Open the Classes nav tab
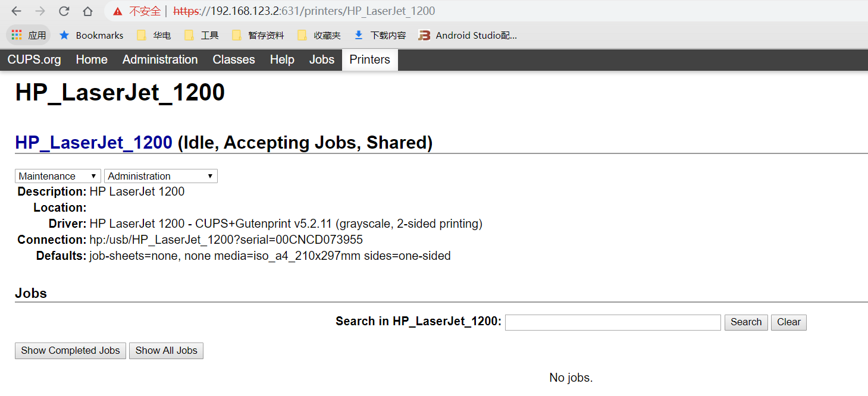This screenshot has width=868, height=396. (234, 59)
